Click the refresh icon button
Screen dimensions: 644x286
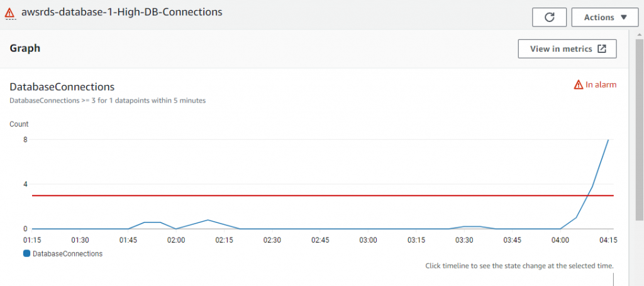(549, 17)
